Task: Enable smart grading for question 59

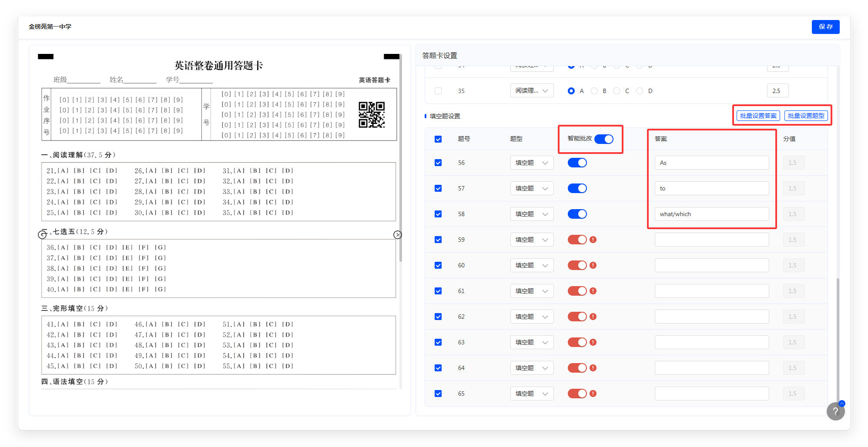Action: point(577,240)
